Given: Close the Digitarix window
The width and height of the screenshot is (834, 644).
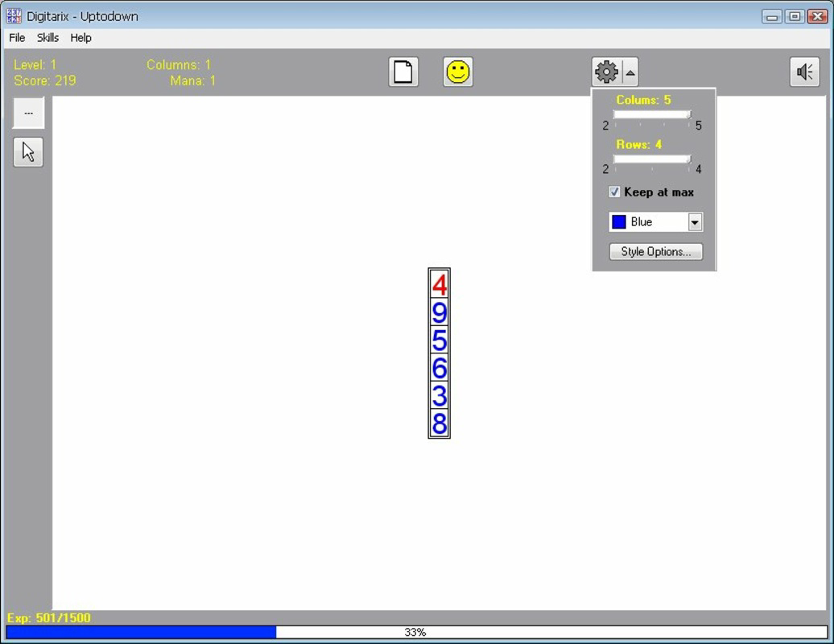Looking at the screenshot, I should (818, 16).
